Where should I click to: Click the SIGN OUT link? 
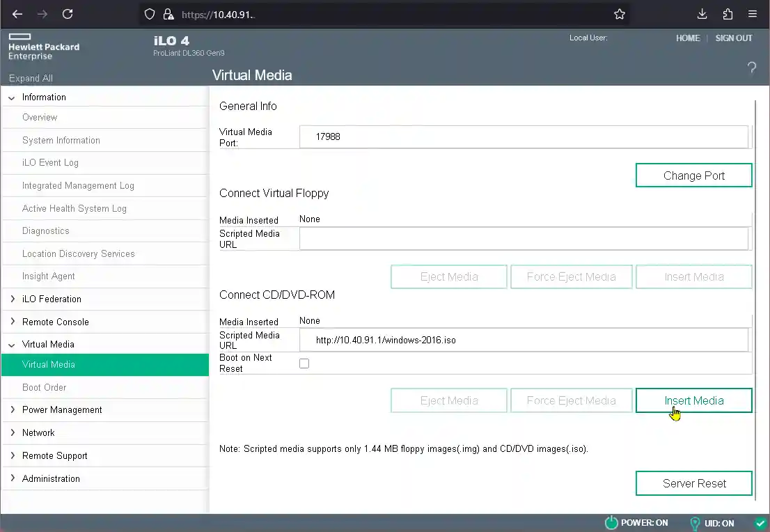tap(734, 38)
